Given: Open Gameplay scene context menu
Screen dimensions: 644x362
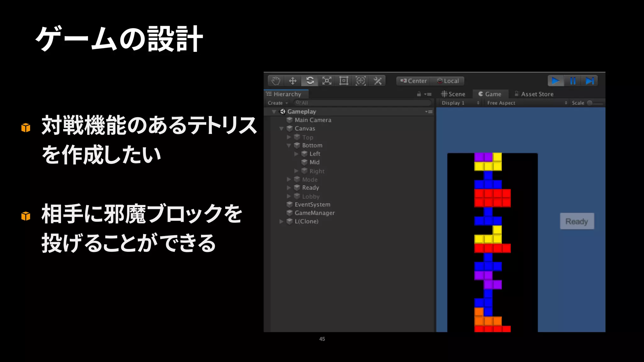Looking at the screenshot, I should [429, 112].
